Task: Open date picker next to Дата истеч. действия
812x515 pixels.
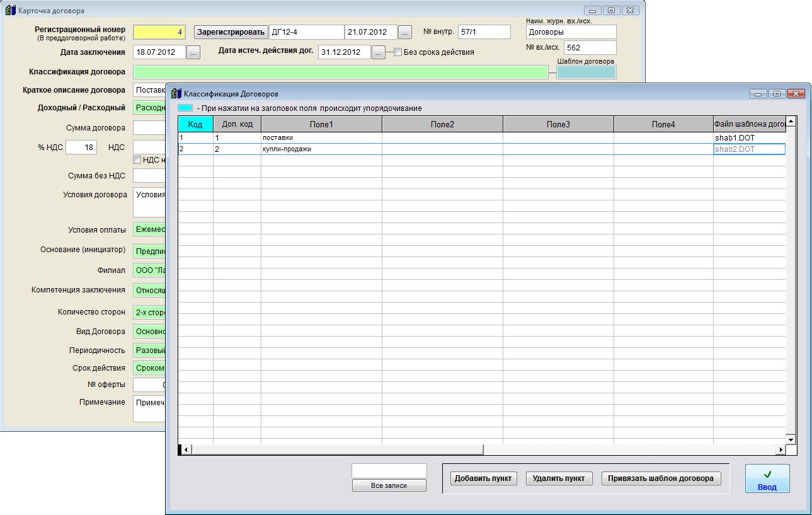Action: pos(378,52)
